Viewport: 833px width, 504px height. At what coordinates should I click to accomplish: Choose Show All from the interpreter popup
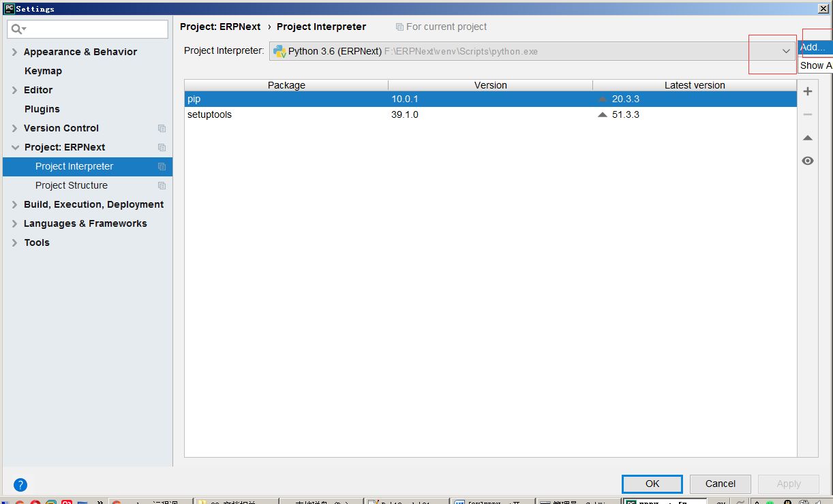pos(815,65)
